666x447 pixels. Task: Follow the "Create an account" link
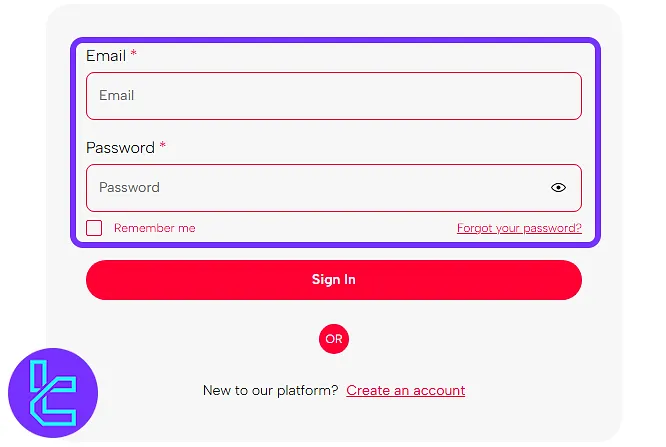[405, 390]
